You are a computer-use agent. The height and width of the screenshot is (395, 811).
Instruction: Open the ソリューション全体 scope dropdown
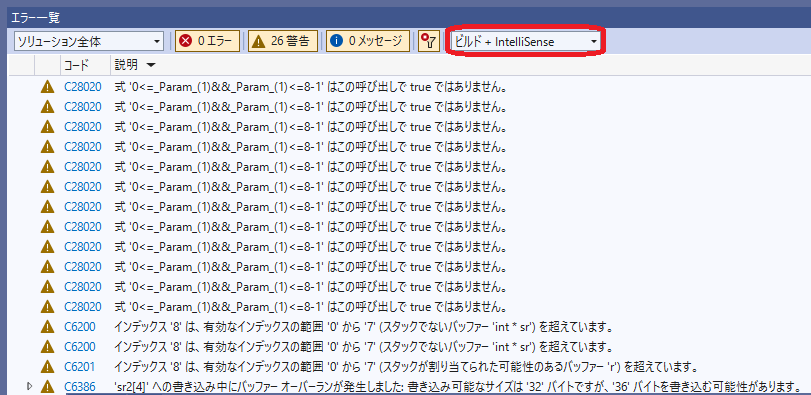coord(88,42)
